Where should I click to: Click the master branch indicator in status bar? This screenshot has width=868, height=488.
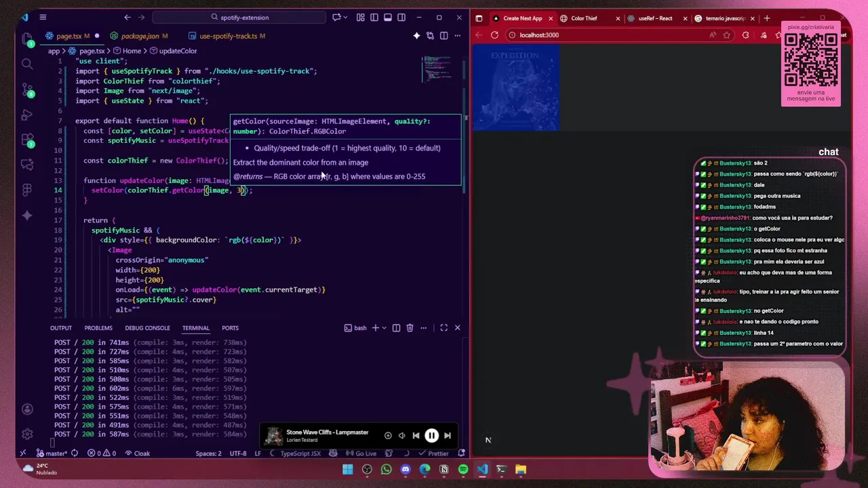click(53, 453)
